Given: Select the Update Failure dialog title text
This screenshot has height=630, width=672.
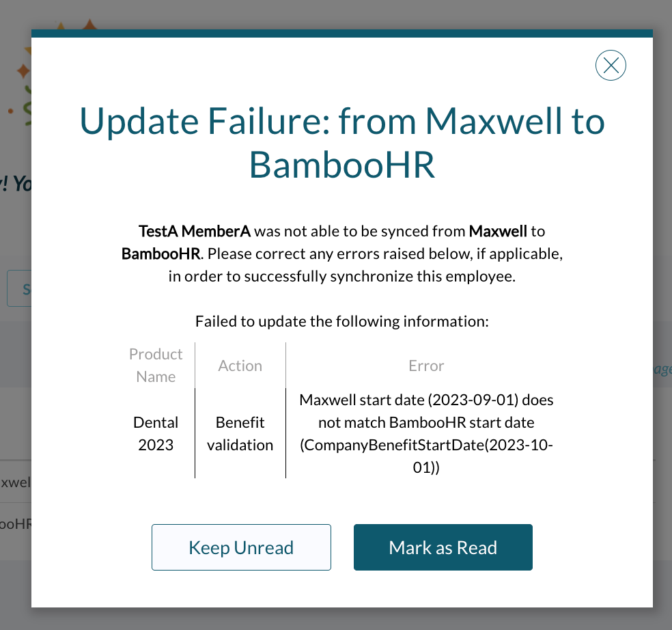Looking at the screenshot, I should (x=342, y=142).
